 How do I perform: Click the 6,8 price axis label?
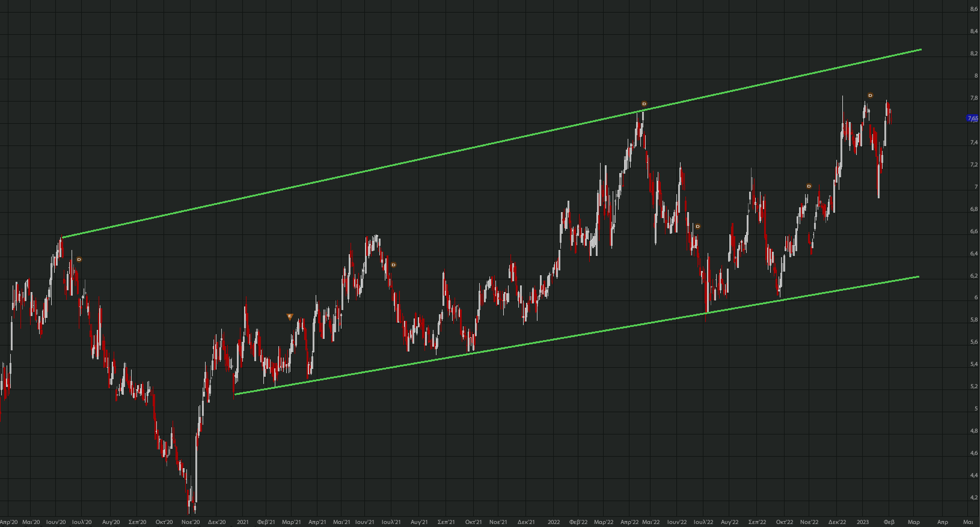(x=973, y=209)
